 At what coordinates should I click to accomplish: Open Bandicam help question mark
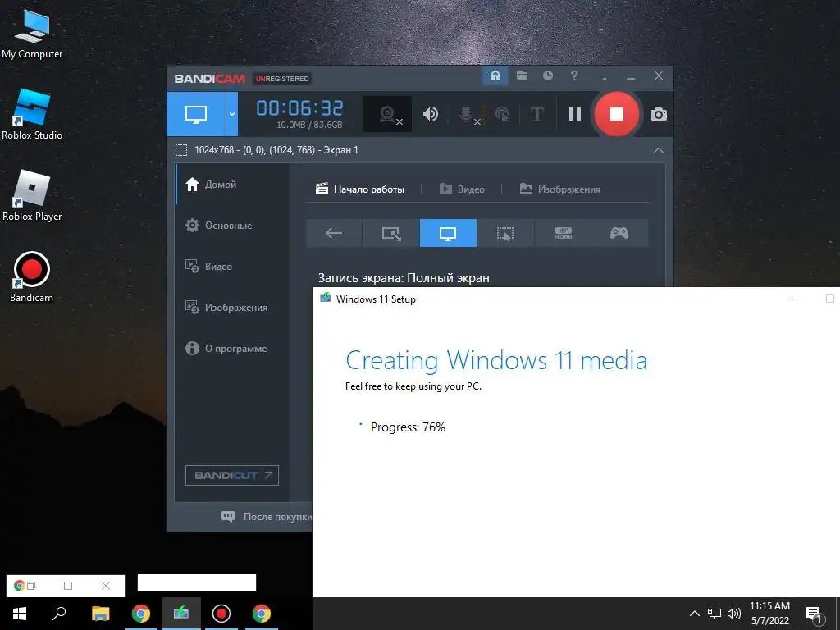pos(574,76)
